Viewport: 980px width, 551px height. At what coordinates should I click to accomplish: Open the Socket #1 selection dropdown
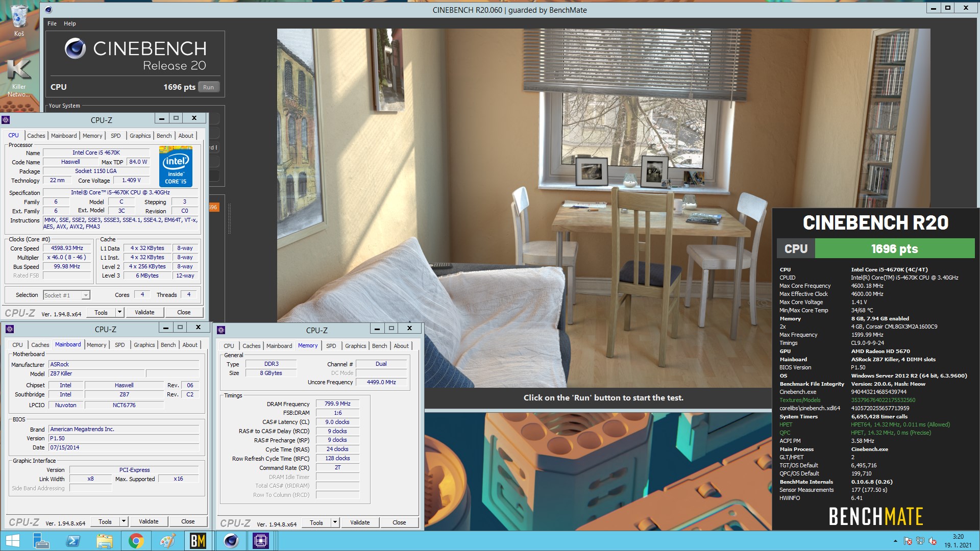pos(66,295)
